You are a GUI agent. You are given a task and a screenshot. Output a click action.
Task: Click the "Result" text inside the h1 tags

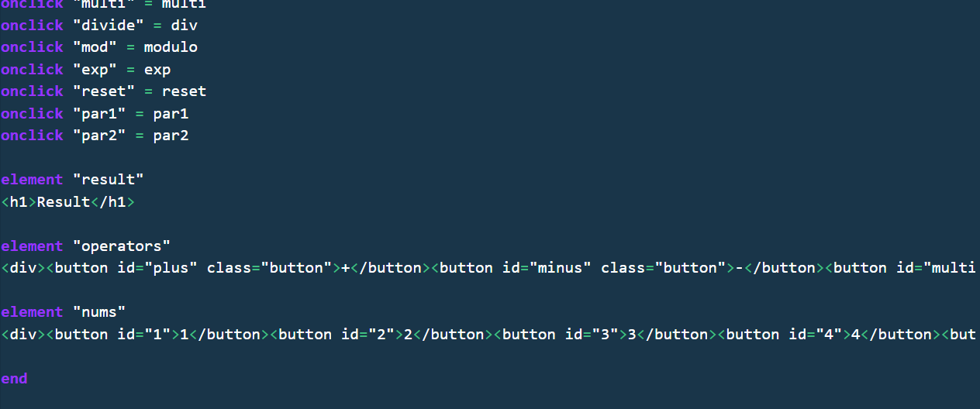click(x=64, y=202)
